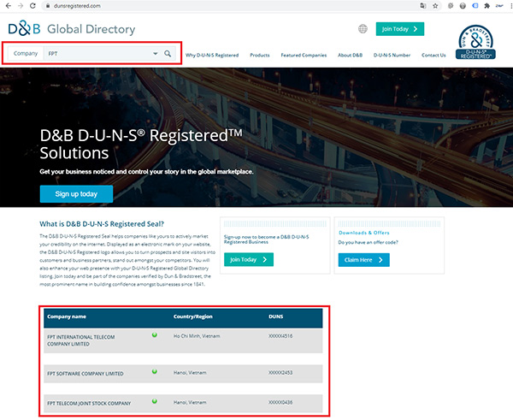Viewport: 513px width, 420px height.
Task: Click the Contact Us link
Action: click(433, 55)
